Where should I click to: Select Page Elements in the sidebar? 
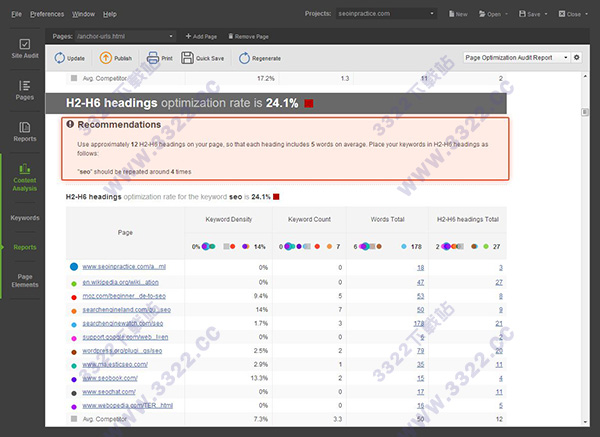(24, 280)
